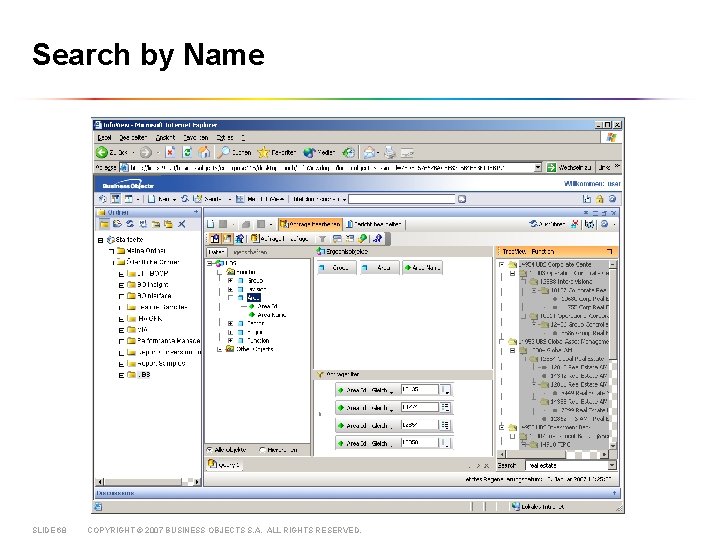Open the Datei menu
The image size is (720, 540).
[x=104, y=138]
